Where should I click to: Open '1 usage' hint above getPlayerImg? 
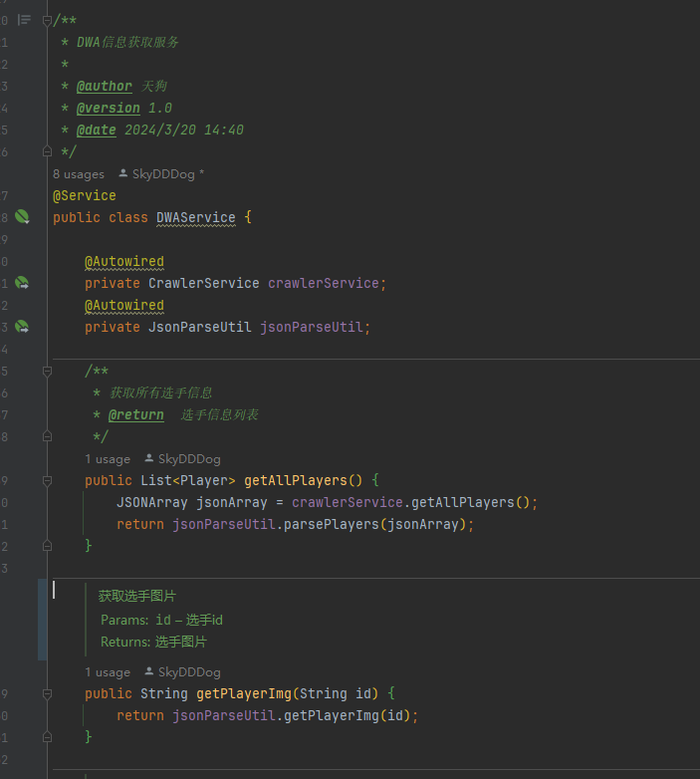[x=108, y=672]
